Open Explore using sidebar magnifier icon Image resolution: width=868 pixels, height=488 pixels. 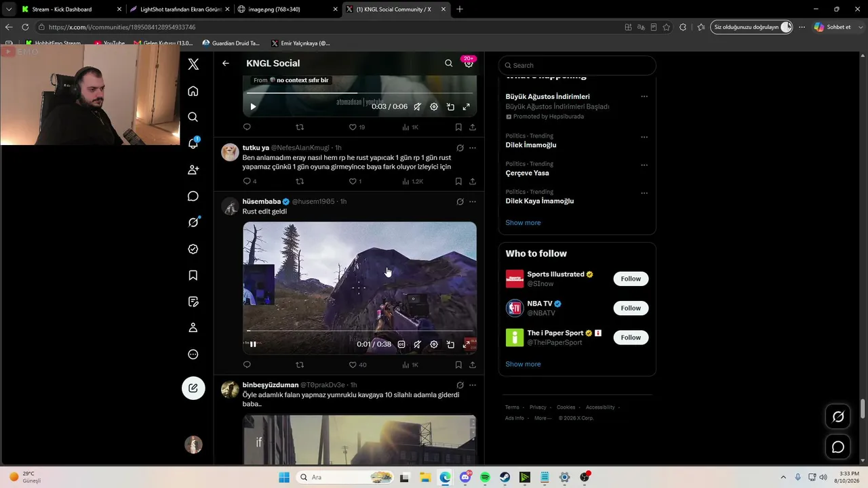click(x=193, y=117)
